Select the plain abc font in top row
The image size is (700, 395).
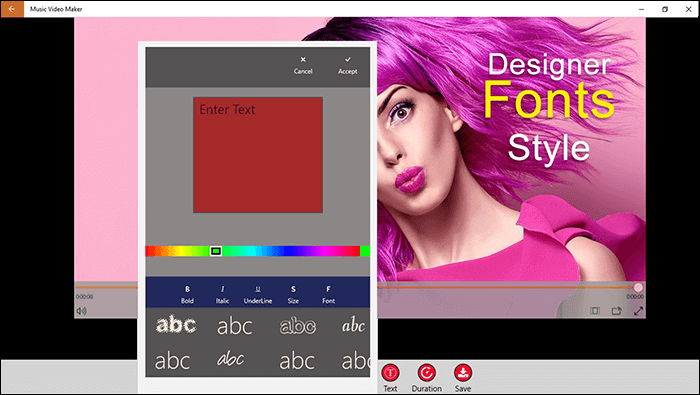click(x=235, y=326)
